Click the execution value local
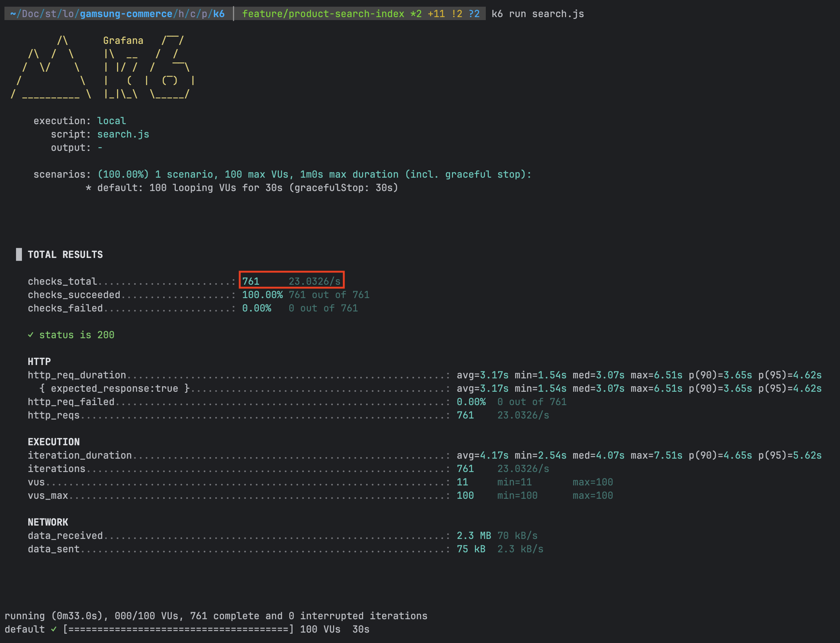This screenshot has width=840, height=643. coord(112,121)
